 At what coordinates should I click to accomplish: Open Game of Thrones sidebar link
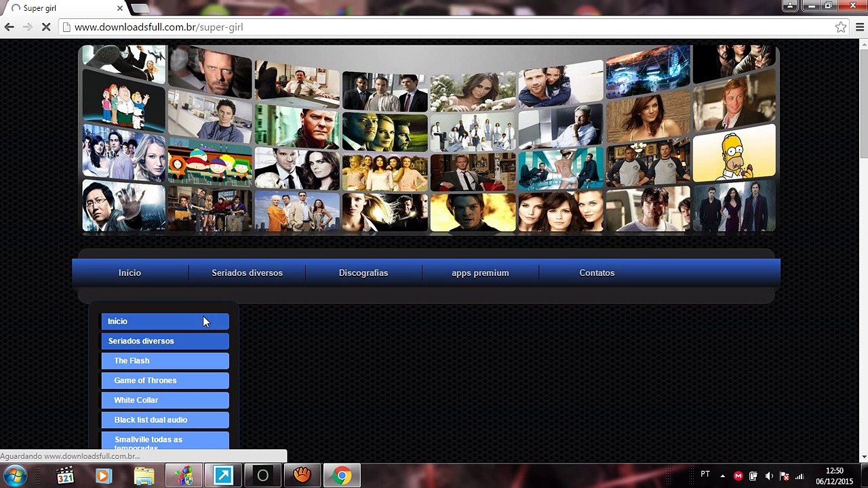(x=165, y=380)
